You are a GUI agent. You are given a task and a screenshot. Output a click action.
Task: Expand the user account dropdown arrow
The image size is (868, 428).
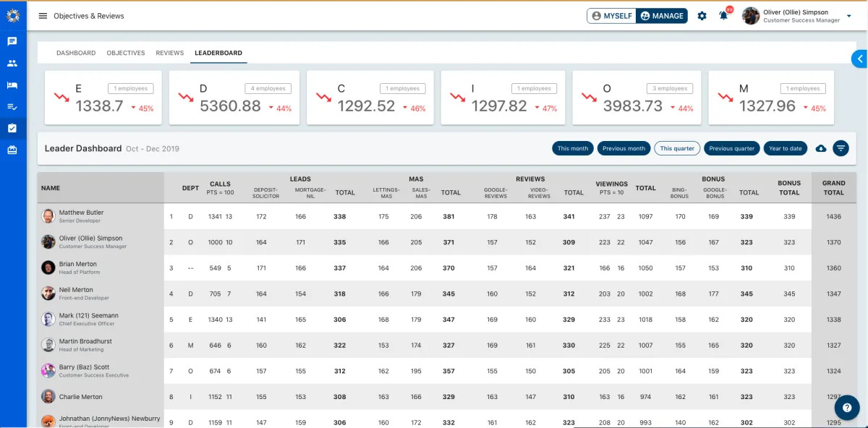click(849, 16)
